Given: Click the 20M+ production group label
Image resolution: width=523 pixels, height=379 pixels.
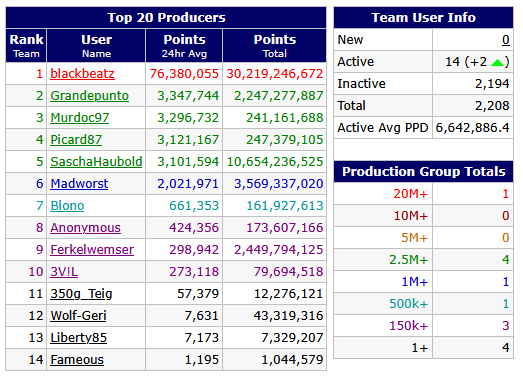Looking at the screenshot, I should click(x=410, y=194).
